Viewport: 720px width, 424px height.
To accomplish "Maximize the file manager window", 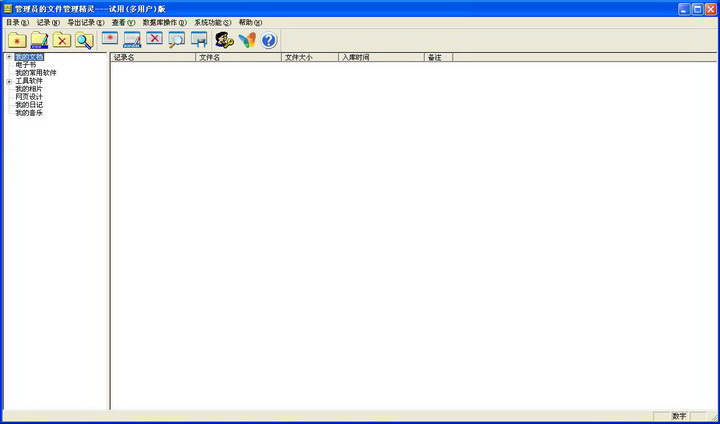I will [x=698, y=9].
